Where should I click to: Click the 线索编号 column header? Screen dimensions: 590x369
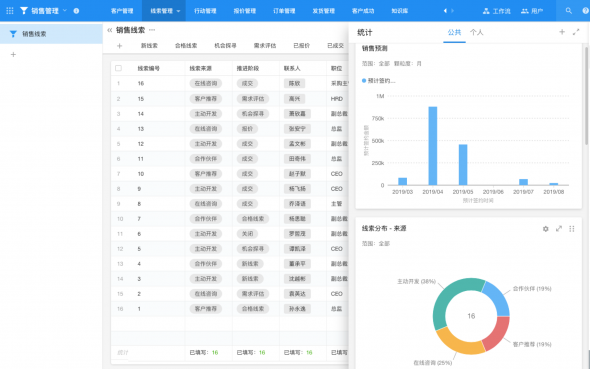pos(149,68)
